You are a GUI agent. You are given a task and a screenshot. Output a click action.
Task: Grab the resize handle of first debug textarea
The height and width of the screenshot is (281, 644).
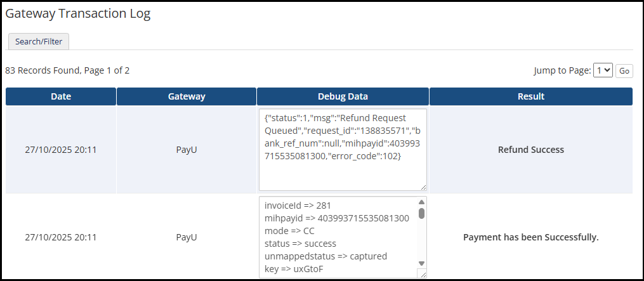click(x=423, y=186)
